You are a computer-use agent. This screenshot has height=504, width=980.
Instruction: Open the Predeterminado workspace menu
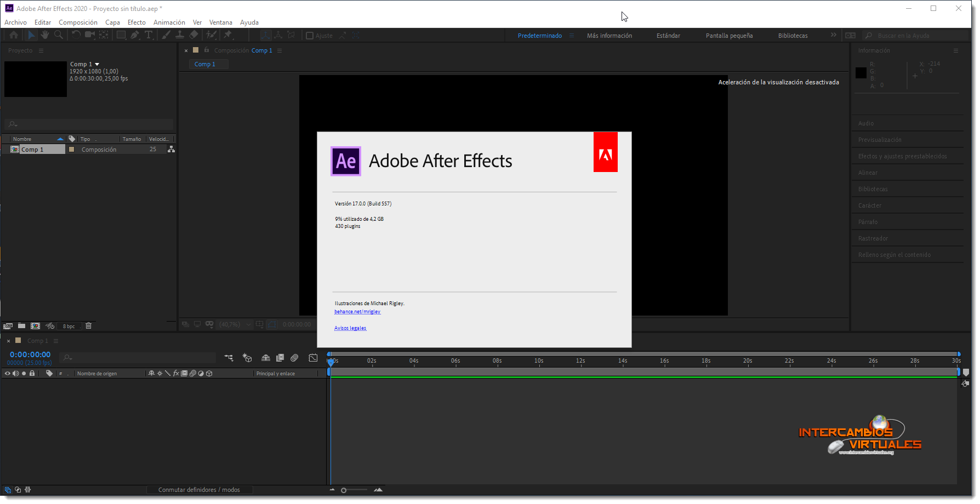[x=572, y=36]
